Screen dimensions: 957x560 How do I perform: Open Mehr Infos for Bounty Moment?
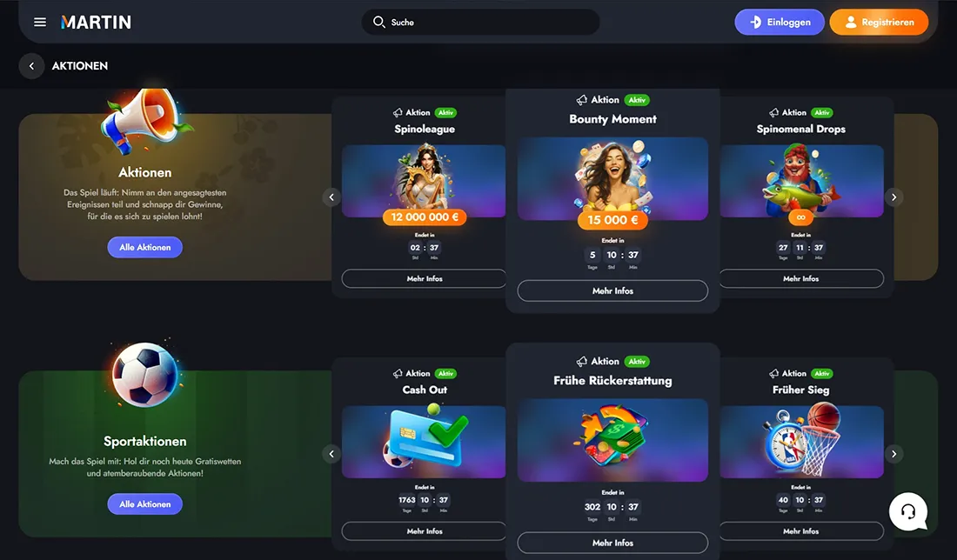[612, 291]
